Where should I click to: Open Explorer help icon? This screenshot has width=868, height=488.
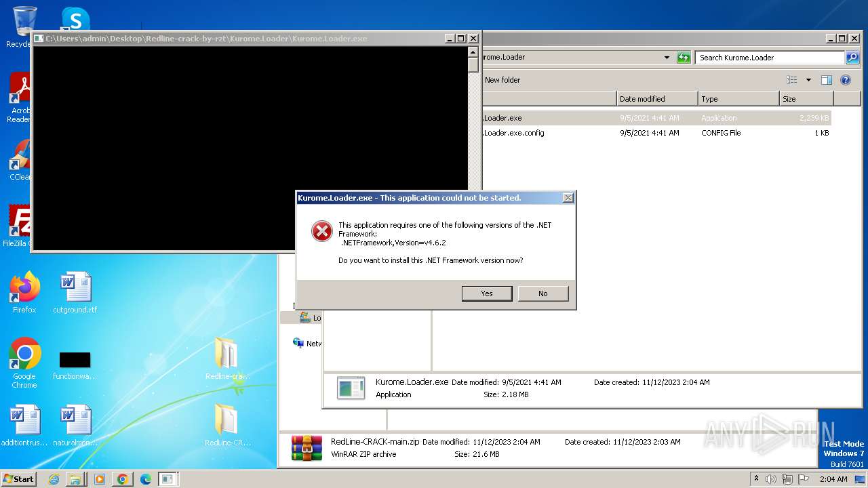point(846,80)
